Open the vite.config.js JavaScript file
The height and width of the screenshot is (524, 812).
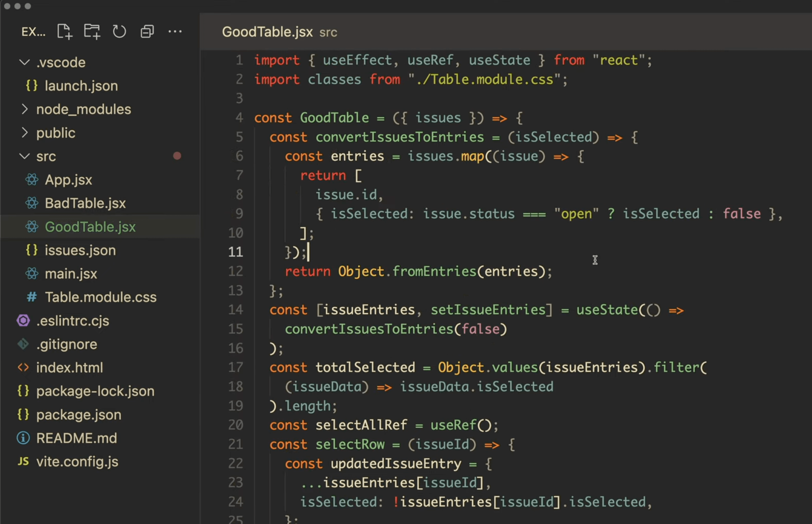point(77,461)
